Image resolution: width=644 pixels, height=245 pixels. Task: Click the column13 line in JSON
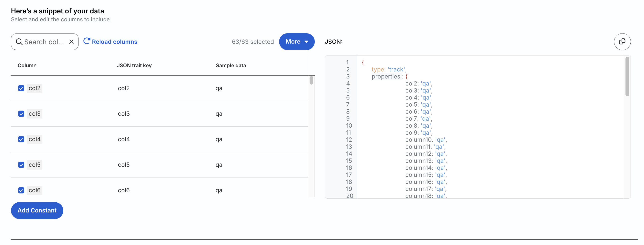point(426,161)
